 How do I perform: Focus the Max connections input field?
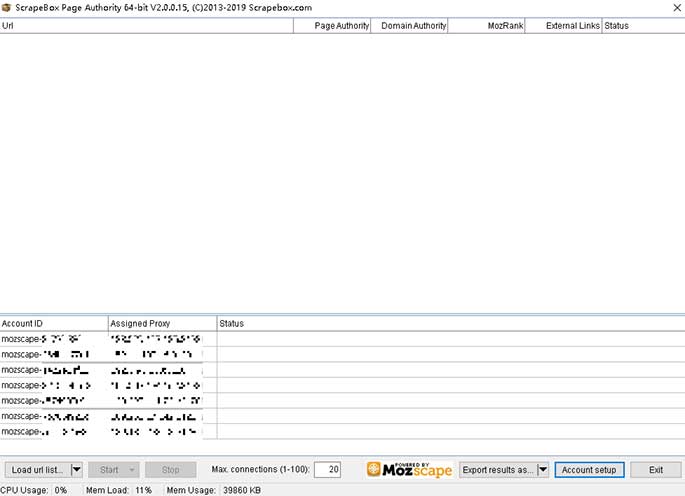[327, 469]
